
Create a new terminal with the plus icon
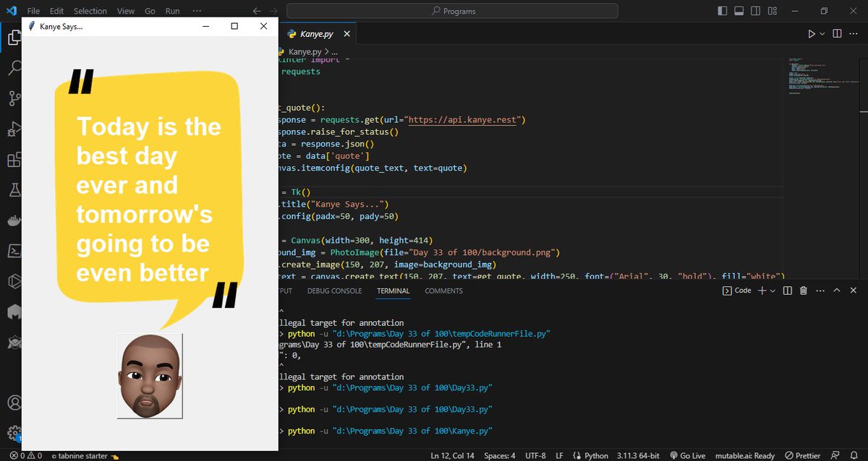(x=762, y=290)
